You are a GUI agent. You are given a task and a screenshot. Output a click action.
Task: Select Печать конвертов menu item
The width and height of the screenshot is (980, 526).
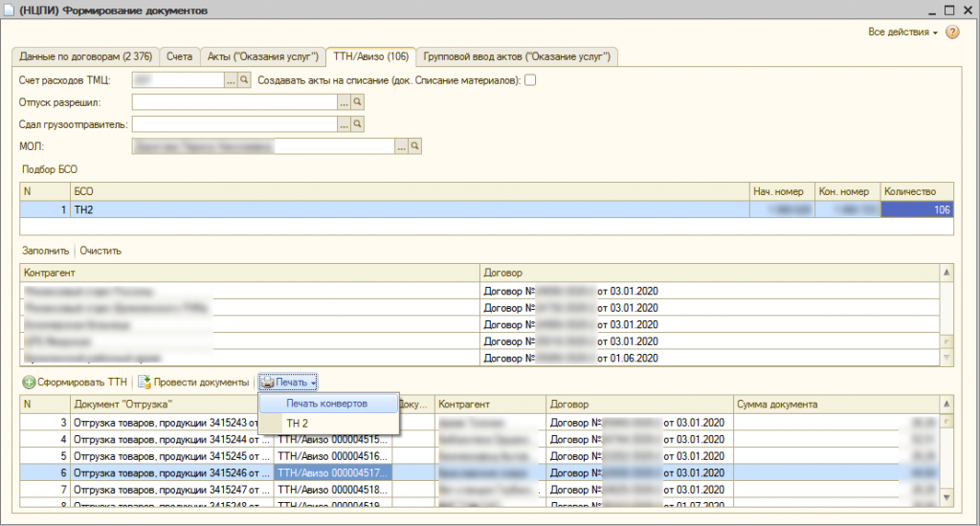coord(326,404)
